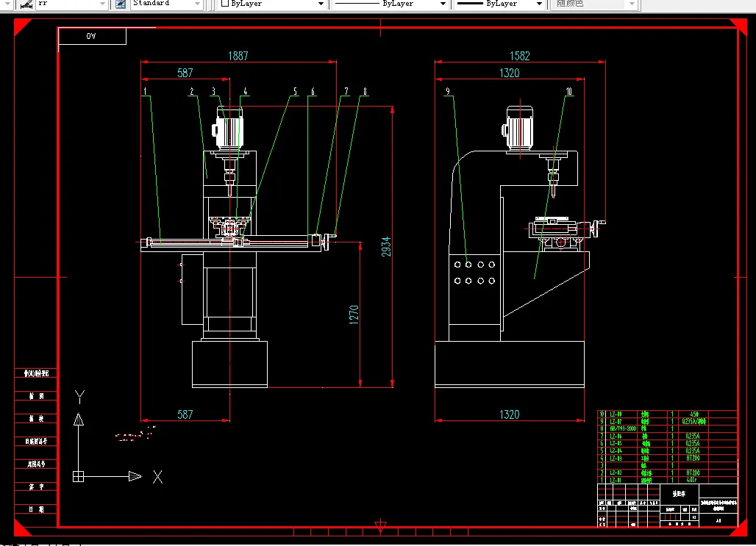Click the UCS X axis label
The image size is (756, 546).
point(157,477)
